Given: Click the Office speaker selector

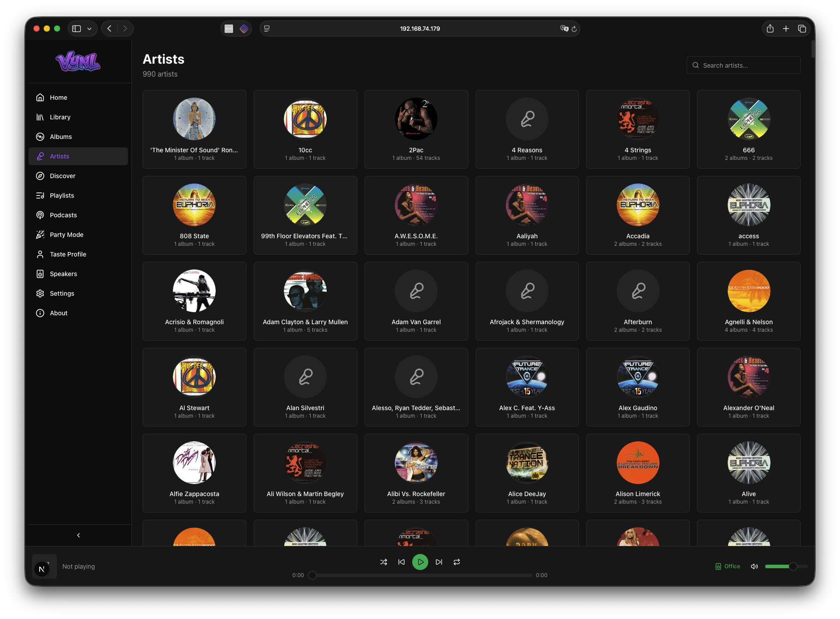Looking at the screenshot, I should 728,566.
